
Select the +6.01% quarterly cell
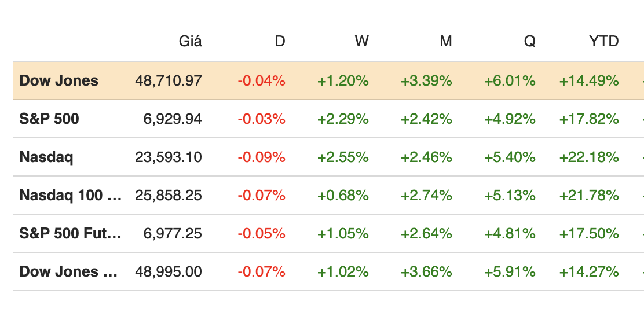(510, 80)
